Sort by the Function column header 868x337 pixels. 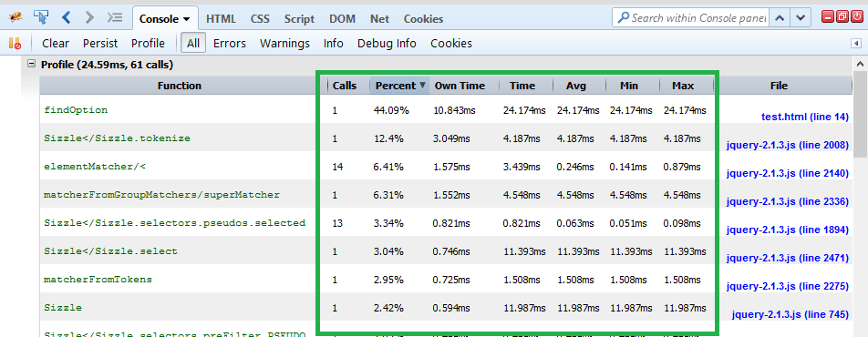pos(180,86)
